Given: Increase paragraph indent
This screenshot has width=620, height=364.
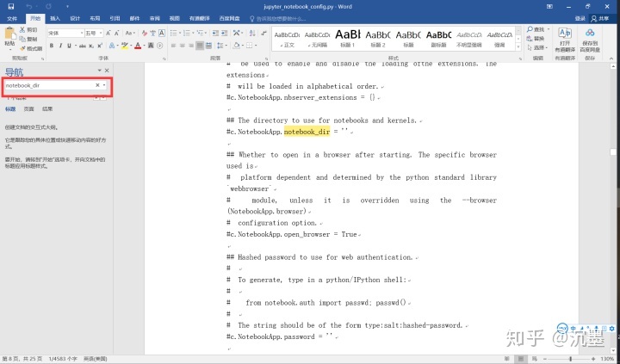Looking at the screenshot, I should (x=224, y=34).
